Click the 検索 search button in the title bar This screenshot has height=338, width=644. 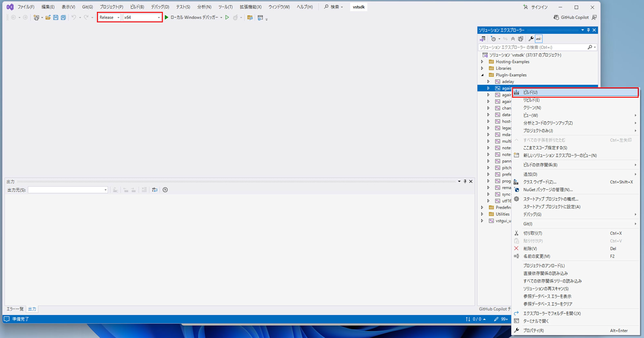[334, 7]
